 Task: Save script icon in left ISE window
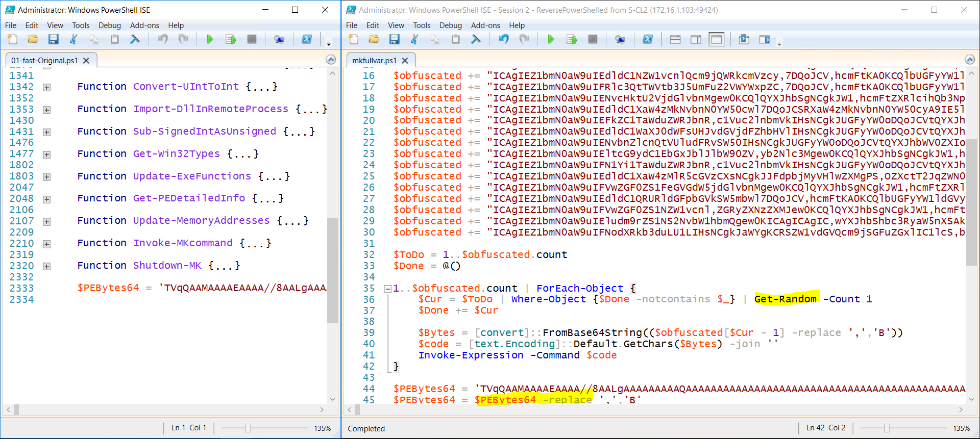(54, 39)
